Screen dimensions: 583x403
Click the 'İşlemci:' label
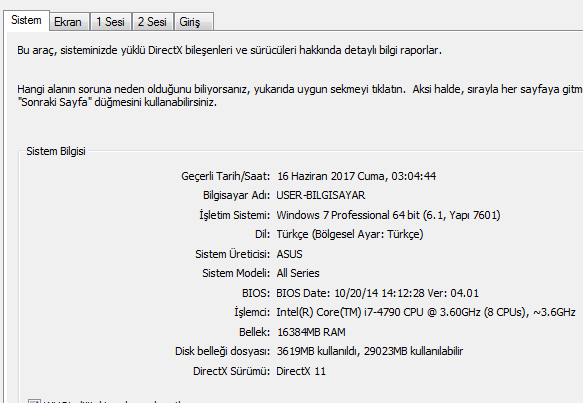(252, 312)
